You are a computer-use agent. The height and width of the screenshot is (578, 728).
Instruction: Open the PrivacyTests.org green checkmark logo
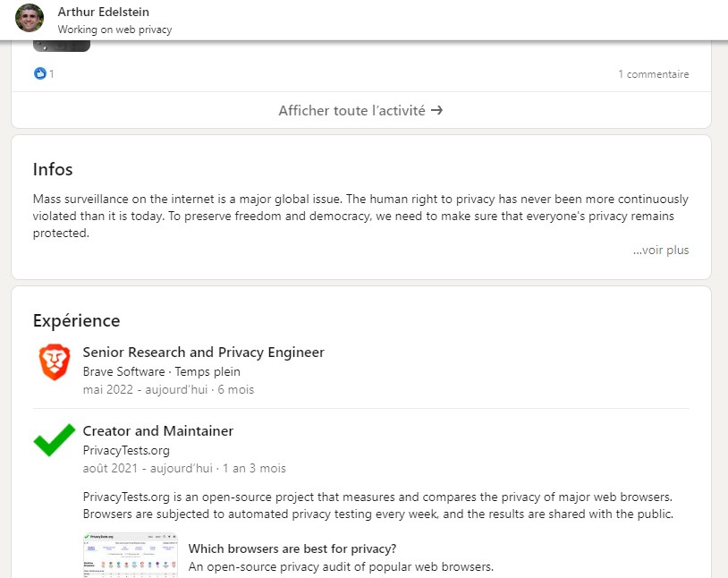click(55, 439)
